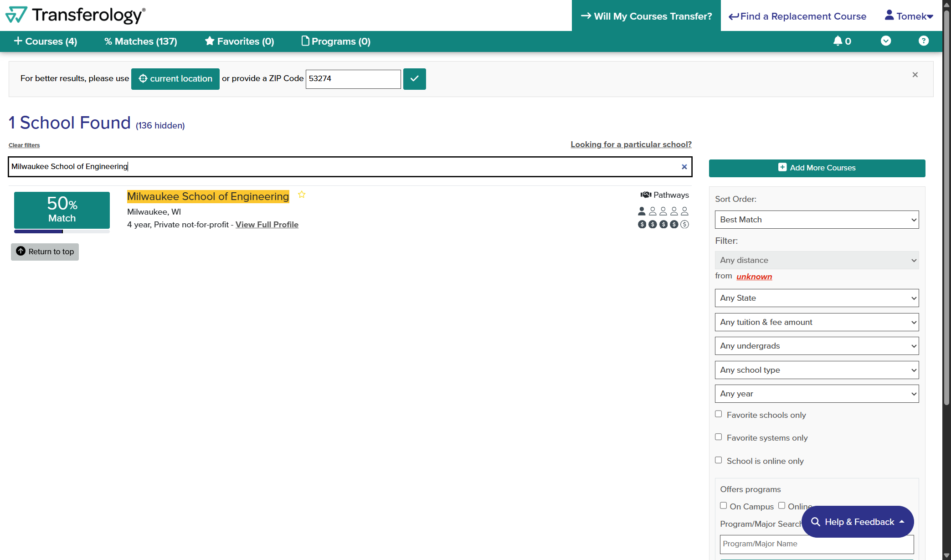The height and width of the screenshot is (560, 951).
Task: Click the filled person enrollment-size icon
Action: [642, 211]
